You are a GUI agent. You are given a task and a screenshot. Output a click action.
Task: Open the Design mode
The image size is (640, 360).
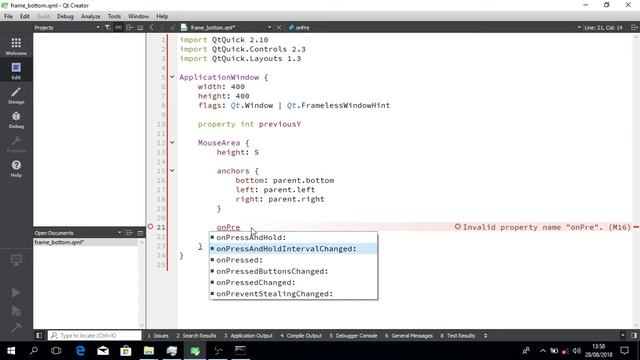click(16, 95)
